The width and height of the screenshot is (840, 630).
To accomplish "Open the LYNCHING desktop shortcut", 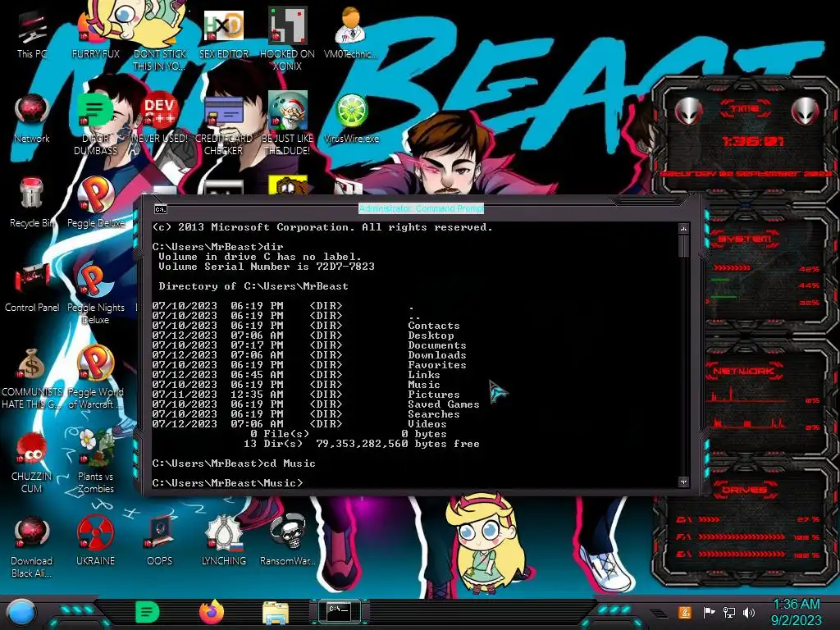I will [x=223, y=541].
